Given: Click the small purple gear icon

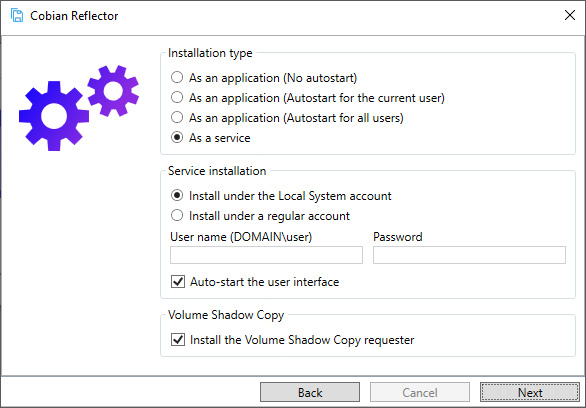Looking at the screenshot, I should click(113, 91).
